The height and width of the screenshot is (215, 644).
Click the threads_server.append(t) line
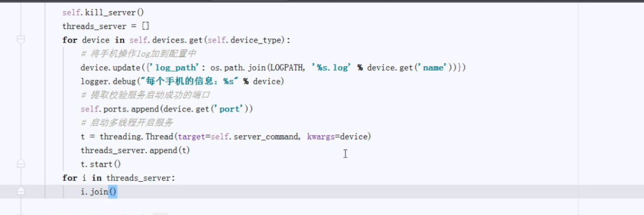[135, 150]
